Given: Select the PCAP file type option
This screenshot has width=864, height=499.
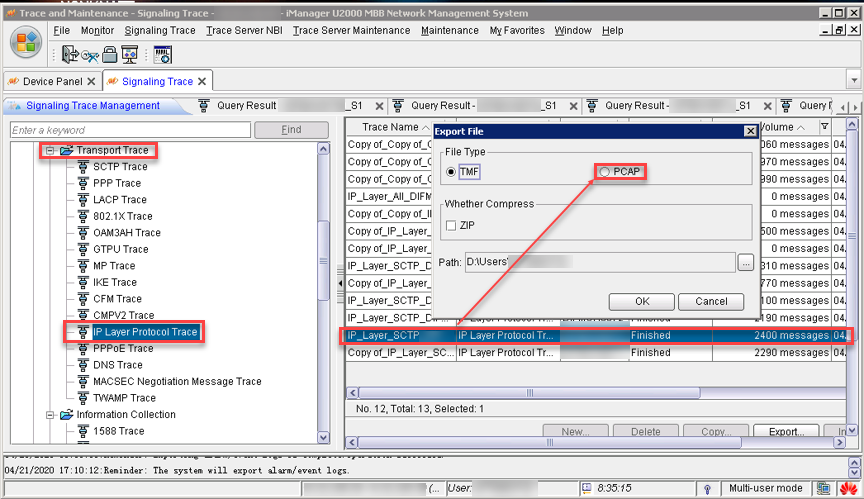Looking at the screenshot, I should click(x=605, y=173).
